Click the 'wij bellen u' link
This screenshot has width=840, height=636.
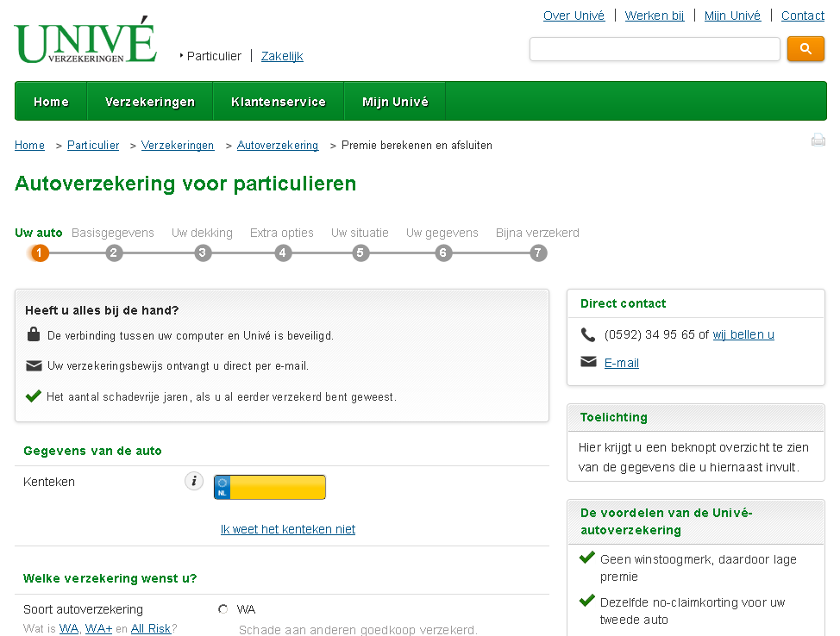[x=743, y=334]
